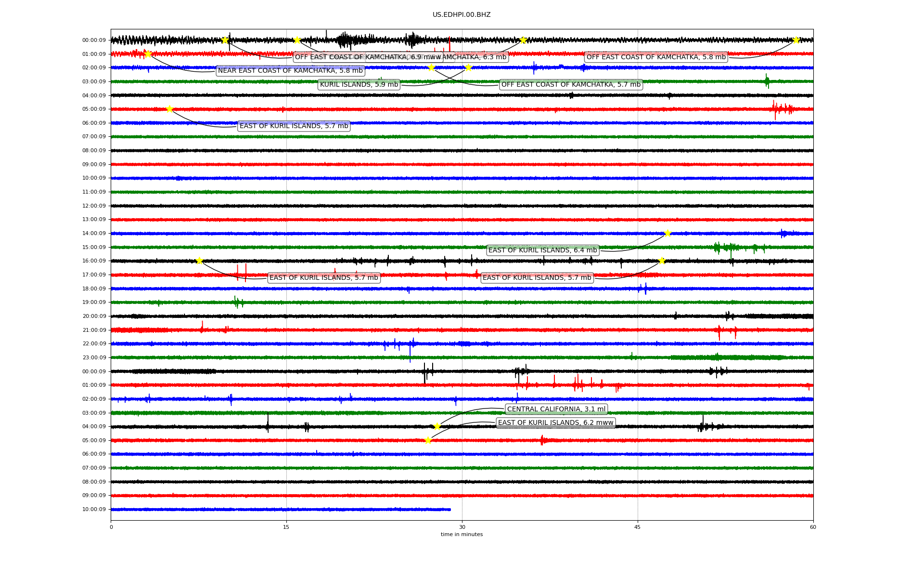Click the 14:00:09 trace time label

(94, 234)
